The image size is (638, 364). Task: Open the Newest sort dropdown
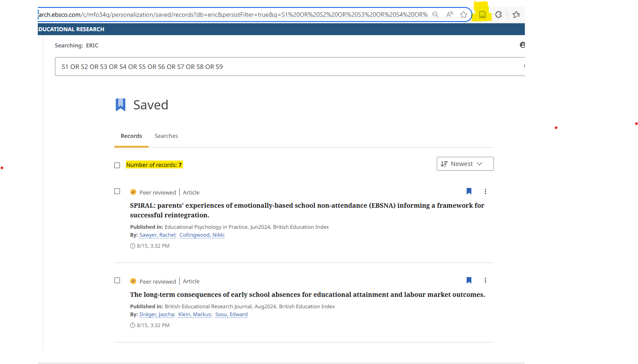pyautogui.click(x=465, y=164)
